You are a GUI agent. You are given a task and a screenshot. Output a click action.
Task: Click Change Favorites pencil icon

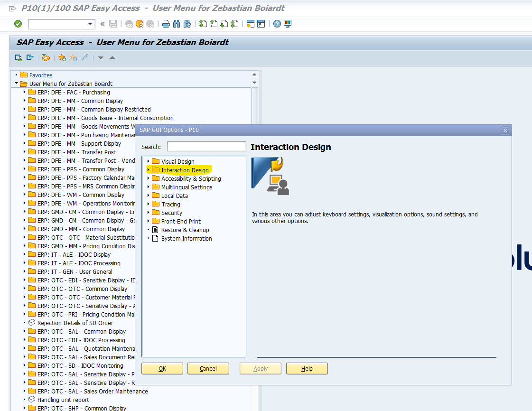(85, 58)
